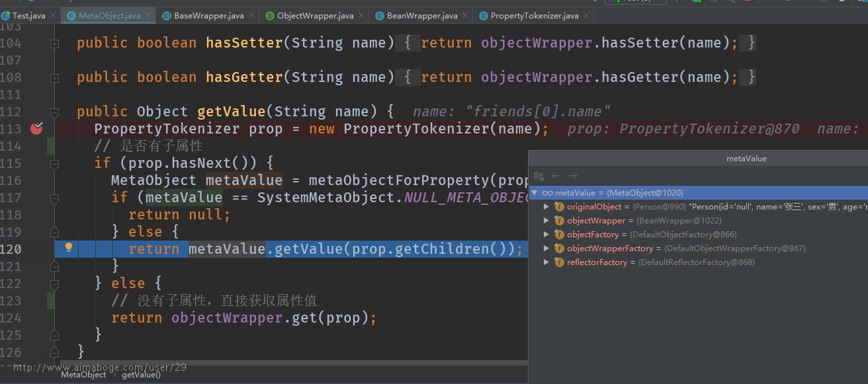
Task: Click the back arrow in metaValue popup
Action: click(556, 176)
